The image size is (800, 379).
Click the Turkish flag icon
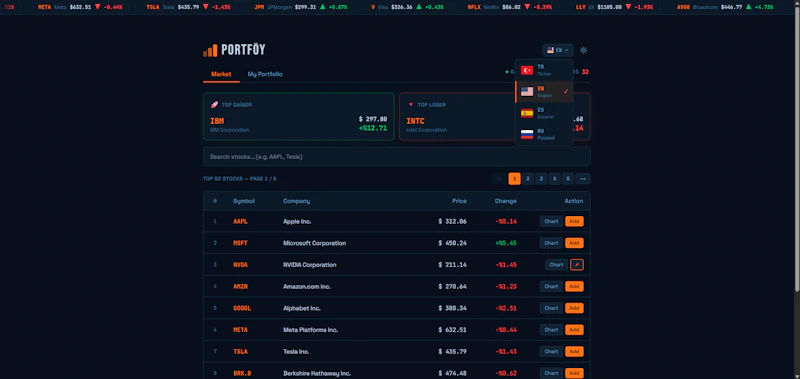[527, 70]
